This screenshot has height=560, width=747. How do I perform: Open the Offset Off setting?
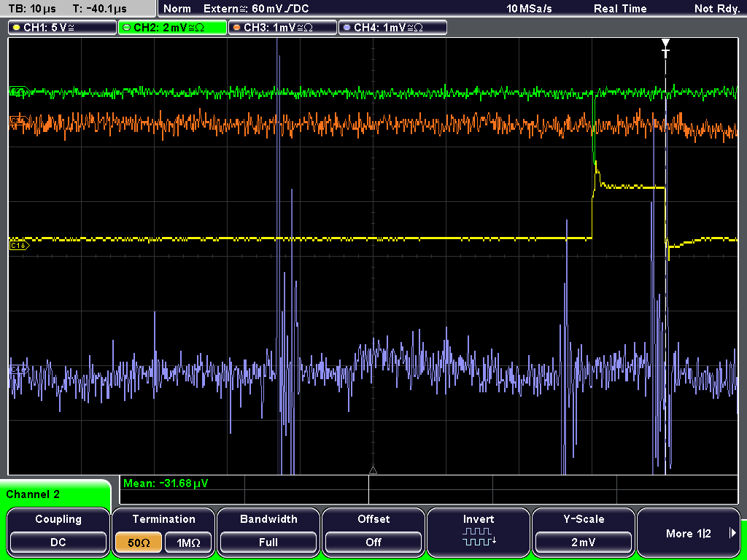(373, 531)
